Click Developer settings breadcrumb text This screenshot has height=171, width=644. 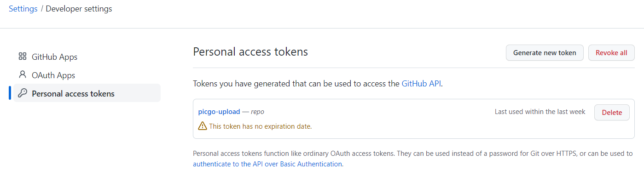[x=79, y=9]
